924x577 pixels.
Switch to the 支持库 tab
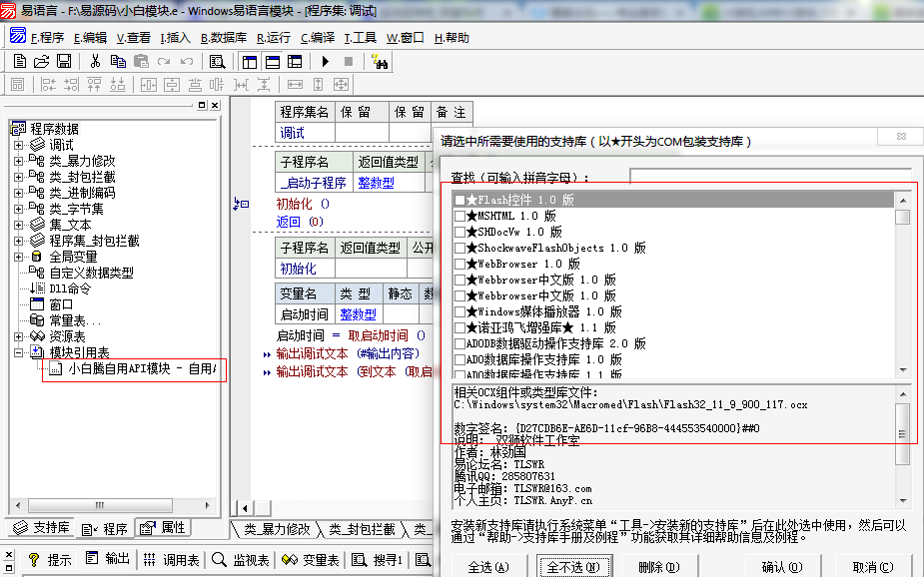42,527
